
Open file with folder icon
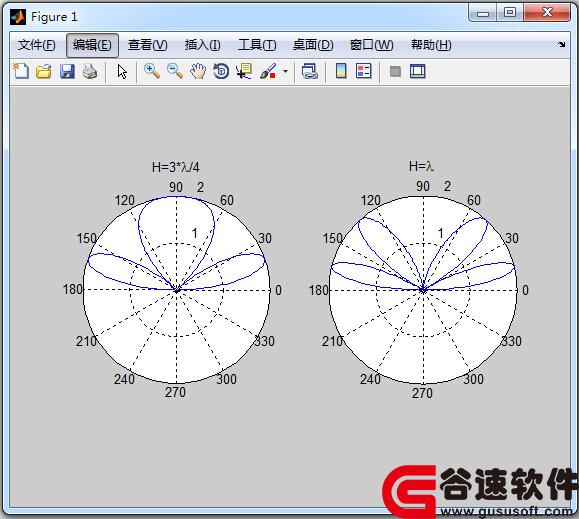pos(44,71)
